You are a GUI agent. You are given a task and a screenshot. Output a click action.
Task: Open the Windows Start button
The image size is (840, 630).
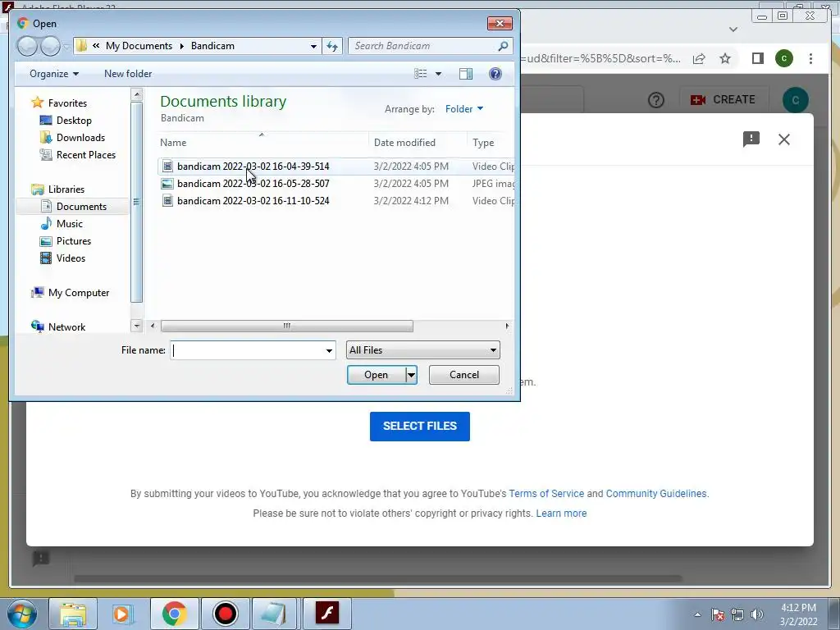pyautogui.click(x=22, y=614)
